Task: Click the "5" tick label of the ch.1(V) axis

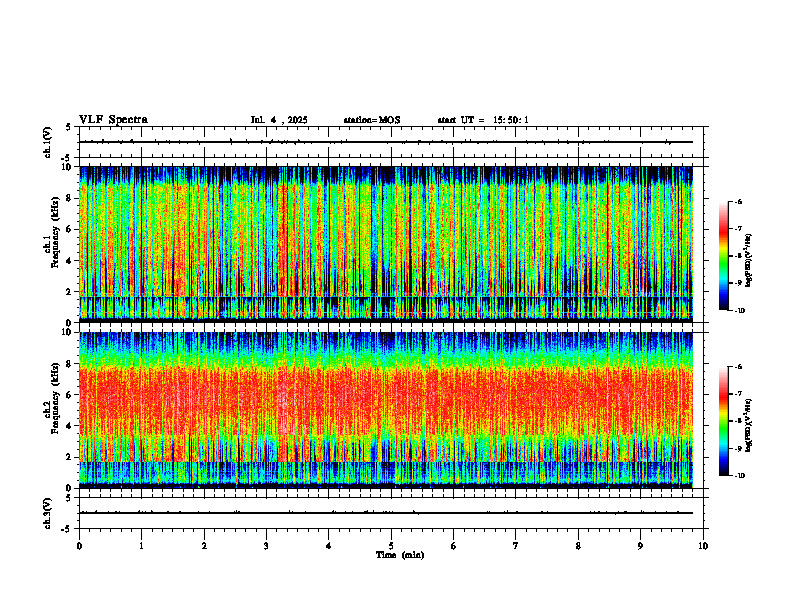Action: (x=70, y=127)
